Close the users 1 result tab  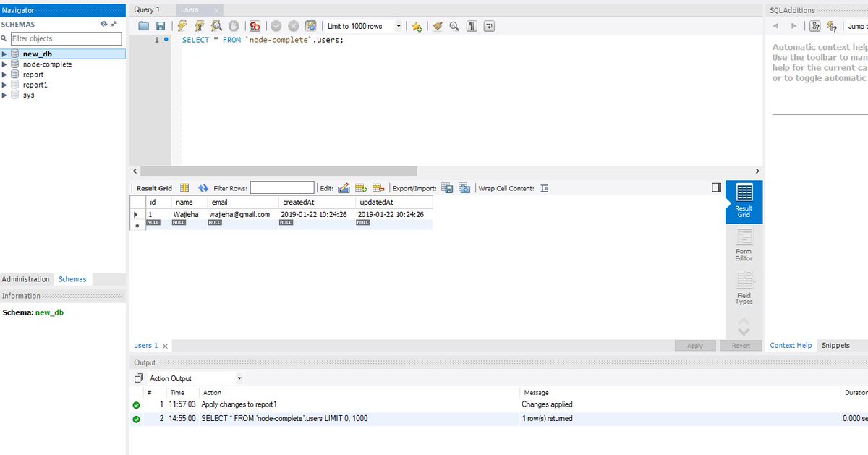[x=165, y=346]
